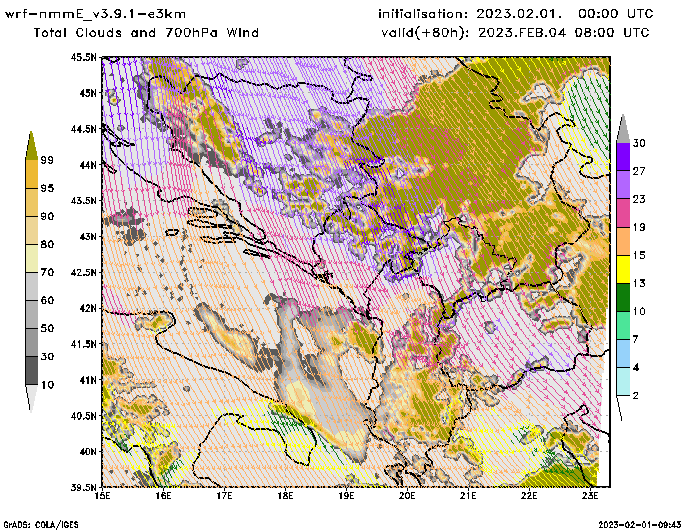Viewport: 700px width, 530px height.
Task: Select the '16E' longitude label
Action: pyautogui.click(x=163, y=496)
